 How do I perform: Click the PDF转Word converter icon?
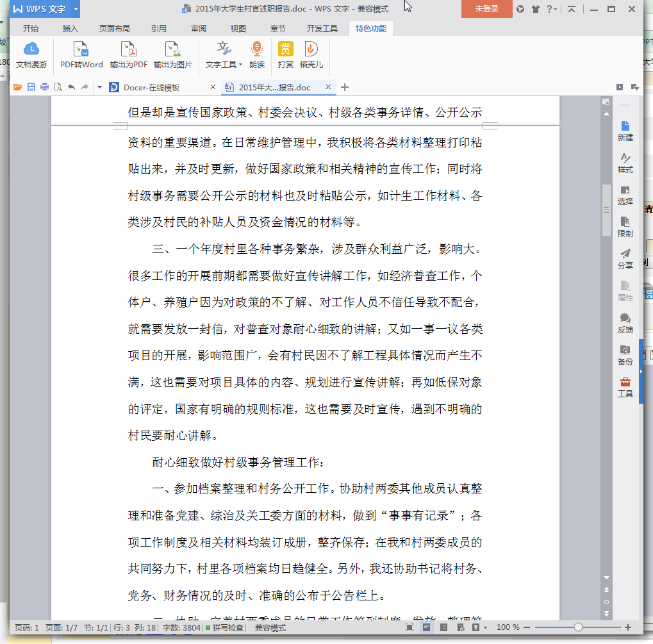[x=81, y=55]
